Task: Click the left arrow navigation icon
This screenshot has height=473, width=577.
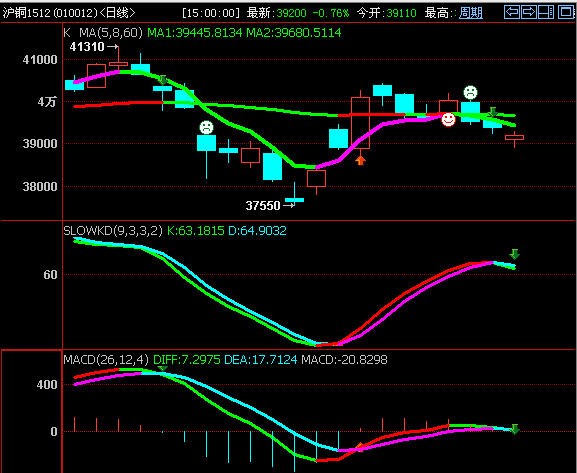Action: coord(512,12)
